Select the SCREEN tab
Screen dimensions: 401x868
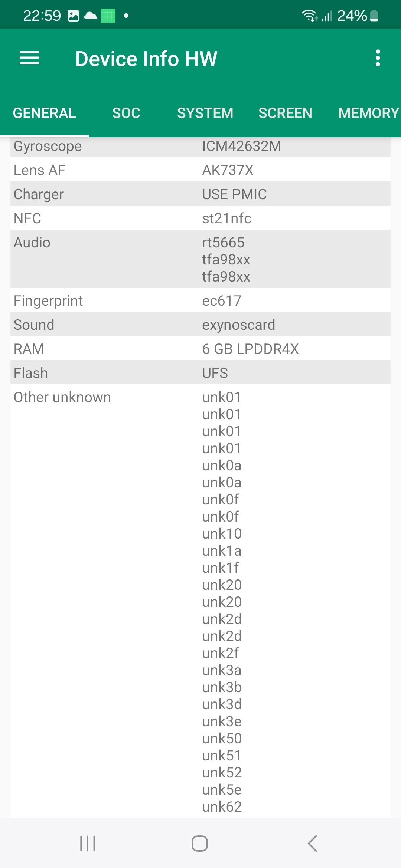[x=285, y=113]
